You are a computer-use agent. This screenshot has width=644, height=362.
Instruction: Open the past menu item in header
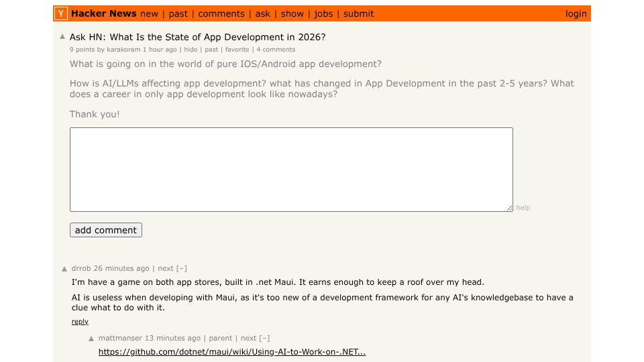178,14
